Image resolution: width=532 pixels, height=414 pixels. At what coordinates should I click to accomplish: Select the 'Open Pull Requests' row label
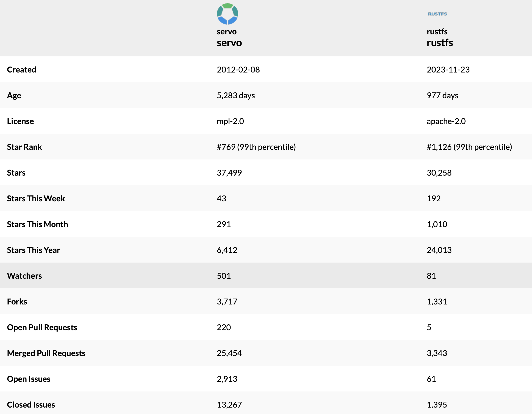[x=42, y=328]
